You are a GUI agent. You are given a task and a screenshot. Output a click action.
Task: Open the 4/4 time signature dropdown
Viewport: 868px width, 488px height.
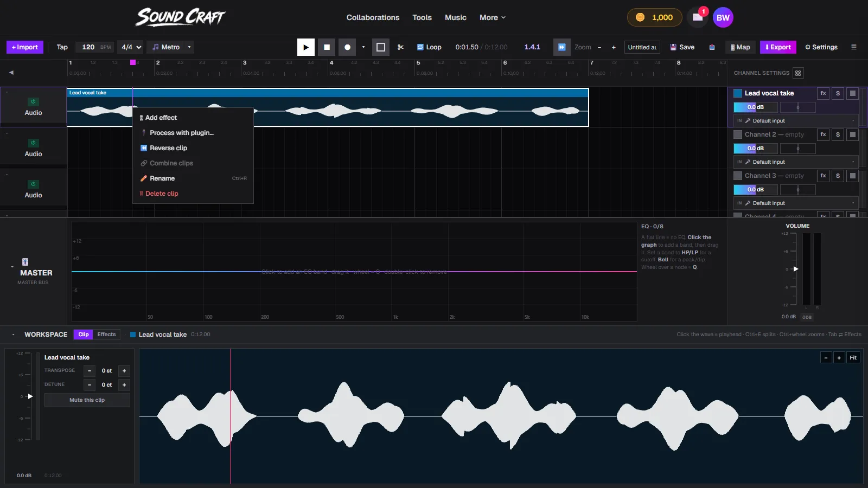pos(131,47)
